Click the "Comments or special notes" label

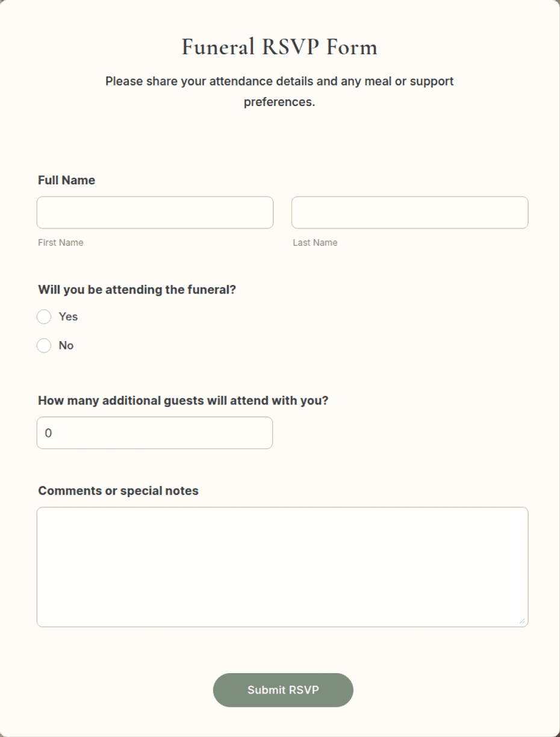pos(118,491)
